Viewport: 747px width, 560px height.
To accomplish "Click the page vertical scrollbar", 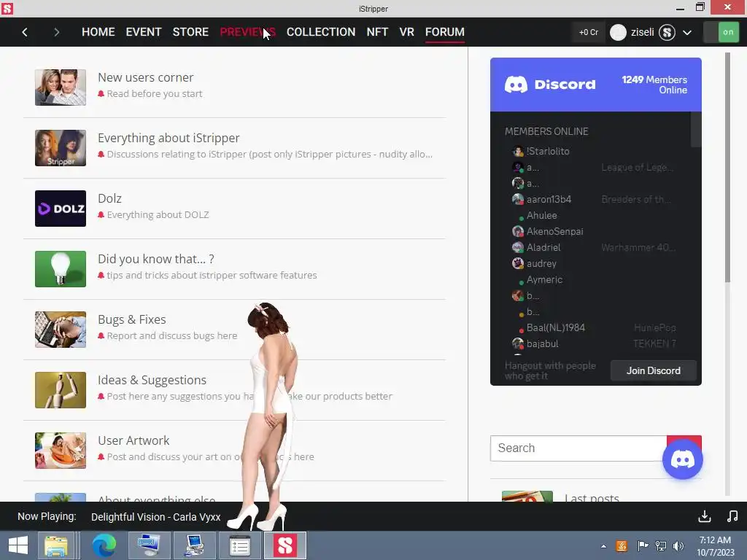I will (x=727, y=167).
